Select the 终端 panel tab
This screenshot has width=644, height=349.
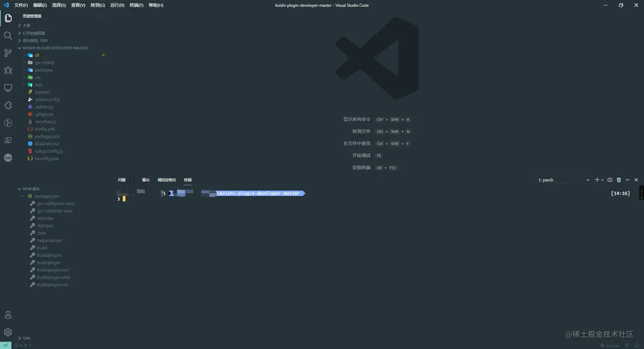pos(188,180)
